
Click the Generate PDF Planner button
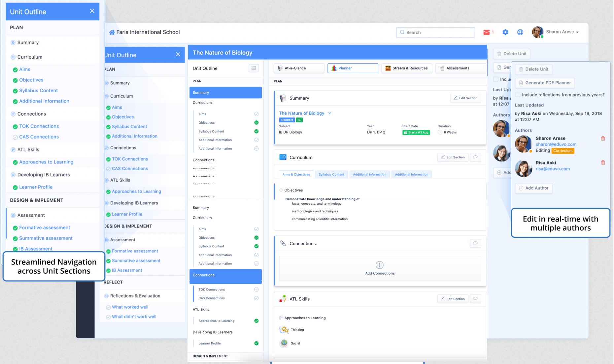(545, 83)
